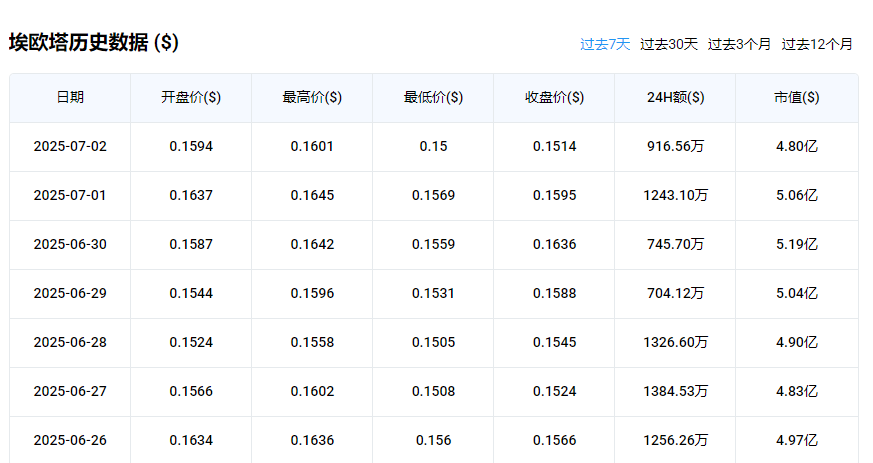
Task: Click the high price 0.1558
Action: click(312, 342)
